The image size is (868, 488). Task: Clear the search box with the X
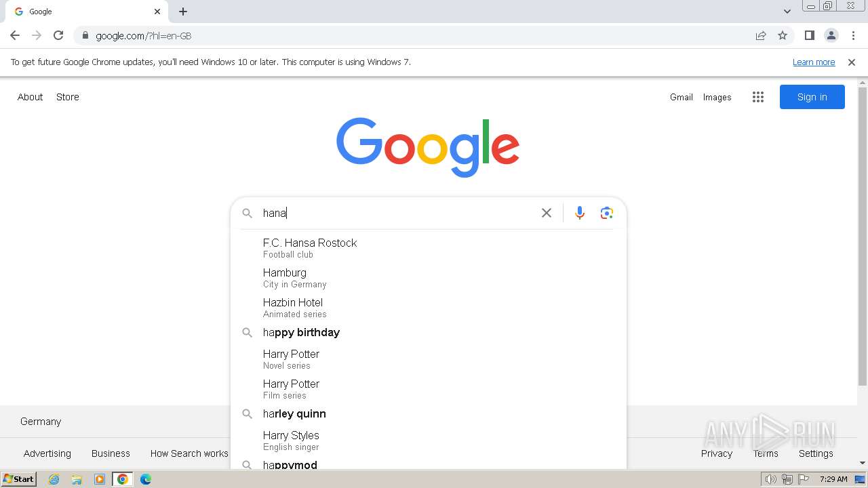[x=547, y=213]
